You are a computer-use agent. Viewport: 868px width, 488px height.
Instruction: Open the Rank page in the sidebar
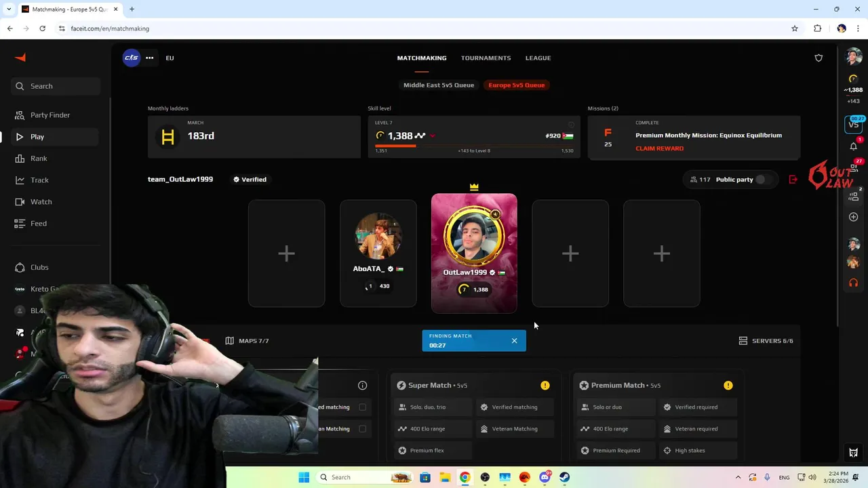pyautogui.click(x=39, y=159)
